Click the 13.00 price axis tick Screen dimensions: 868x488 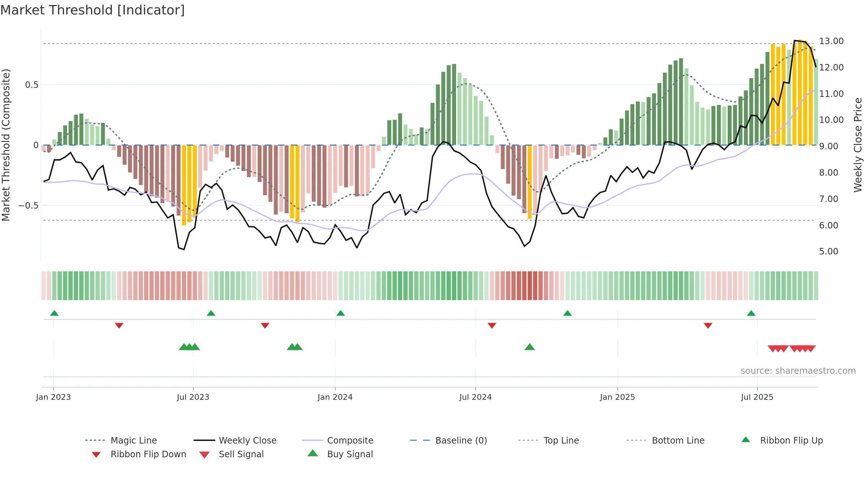click(x=831, y=41)
